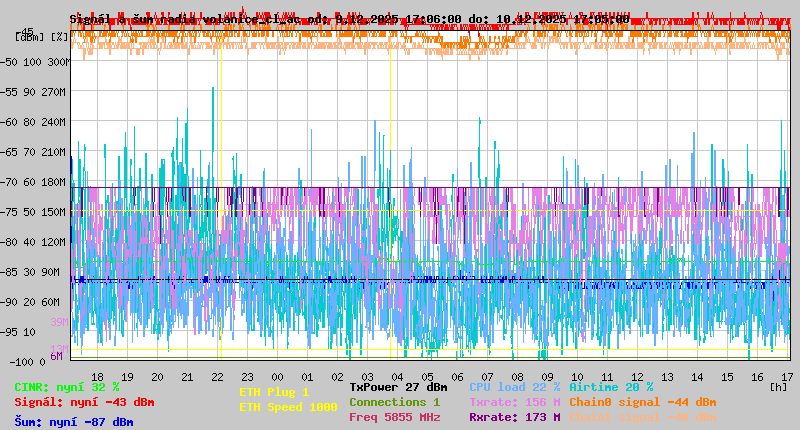The width and height of the screenshot is (800, 430).
Task: Click the Chain0 signal -44 dBm label
Action: [x=642, y=402]
